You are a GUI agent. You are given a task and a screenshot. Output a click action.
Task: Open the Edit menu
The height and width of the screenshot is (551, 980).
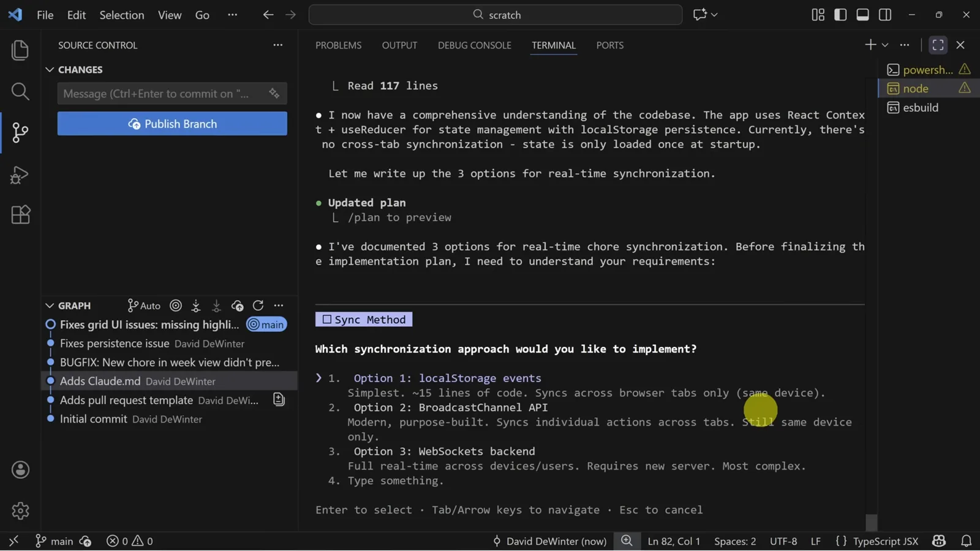pos(76,15)
